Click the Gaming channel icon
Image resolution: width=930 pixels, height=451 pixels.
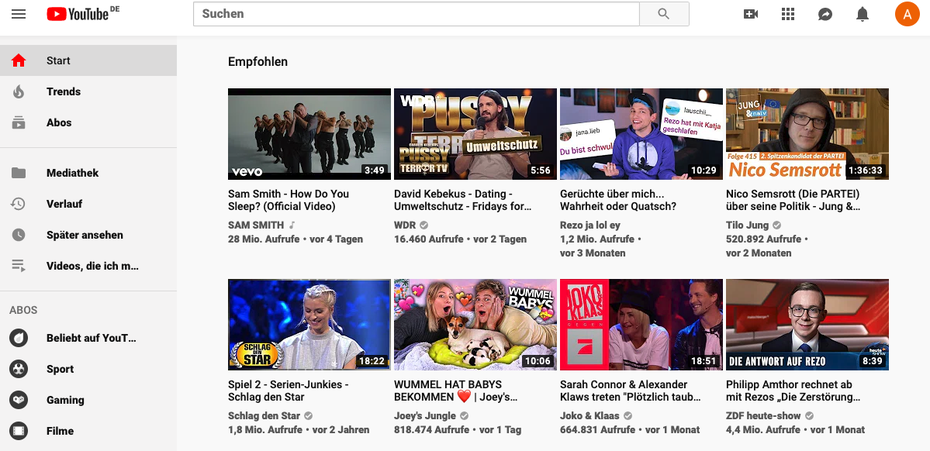point(19,400)
